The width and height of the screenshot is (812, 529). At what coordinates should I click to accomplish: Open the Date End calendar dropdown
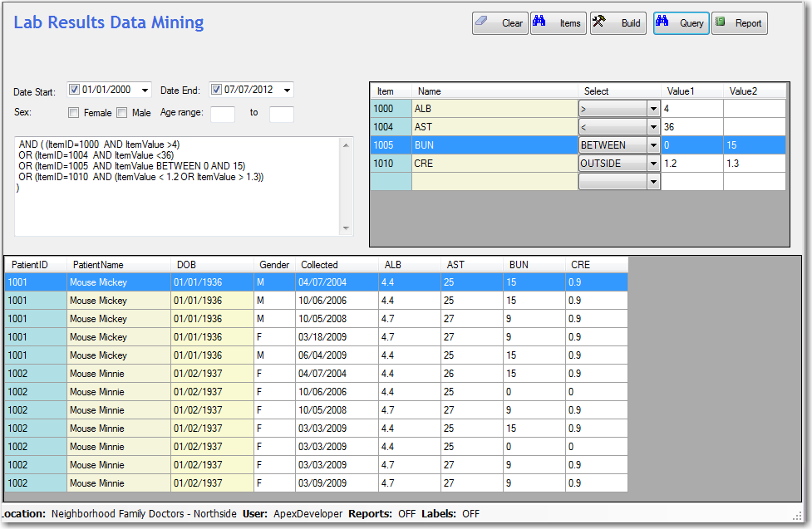[287, 90]
